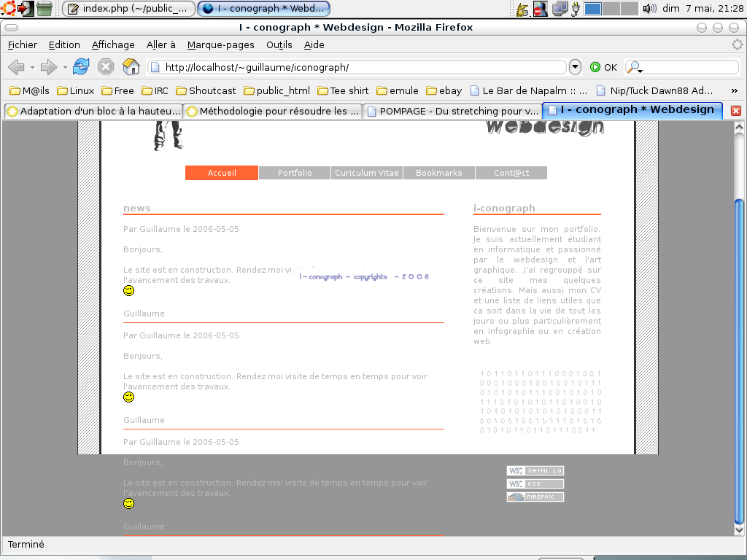Switch to POMPAGE Du stretching tab
The width and height of the screenshot is (747, 560).
click(x=452, y=111)
